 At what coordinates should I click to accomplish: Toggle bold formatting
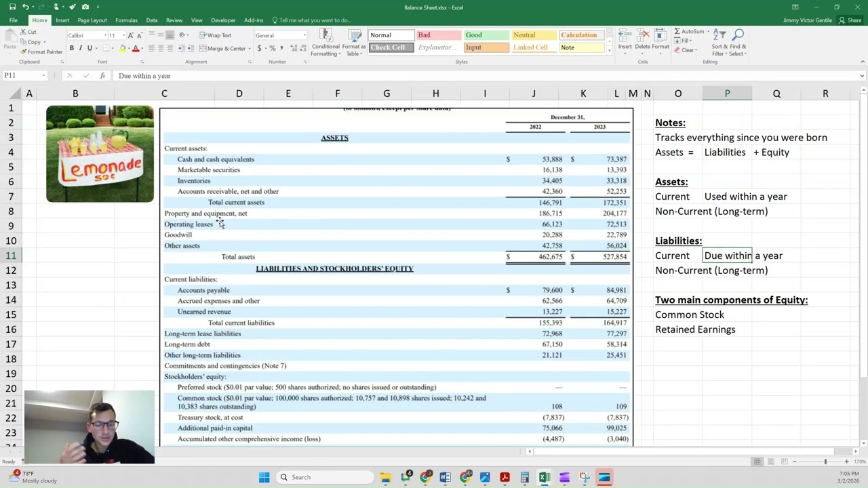click(71, 48)
